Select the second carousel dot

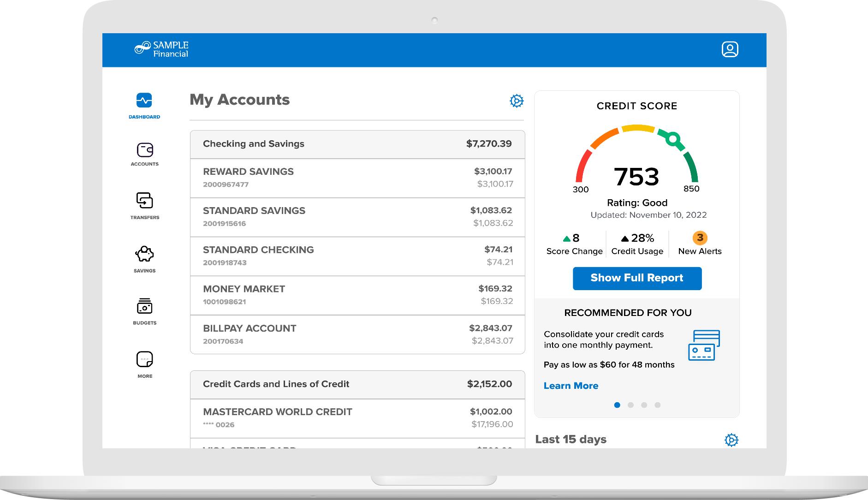pos(630,405)
